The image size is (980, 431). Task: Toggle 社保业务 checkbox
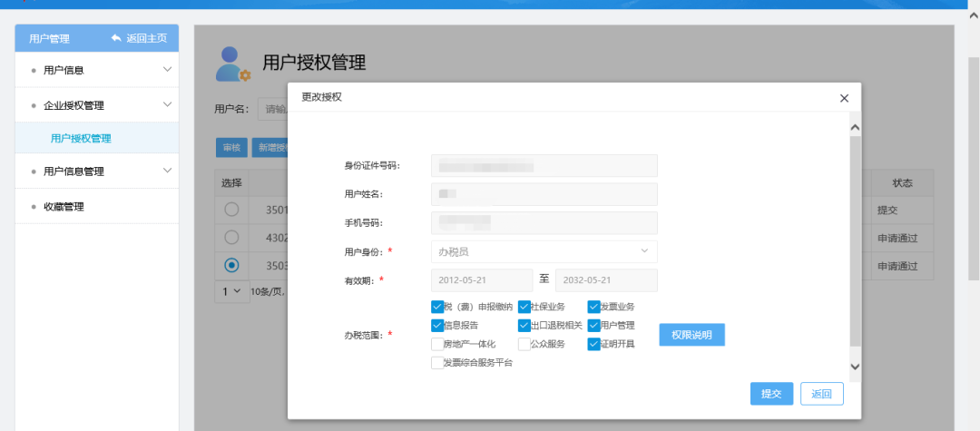524,307
